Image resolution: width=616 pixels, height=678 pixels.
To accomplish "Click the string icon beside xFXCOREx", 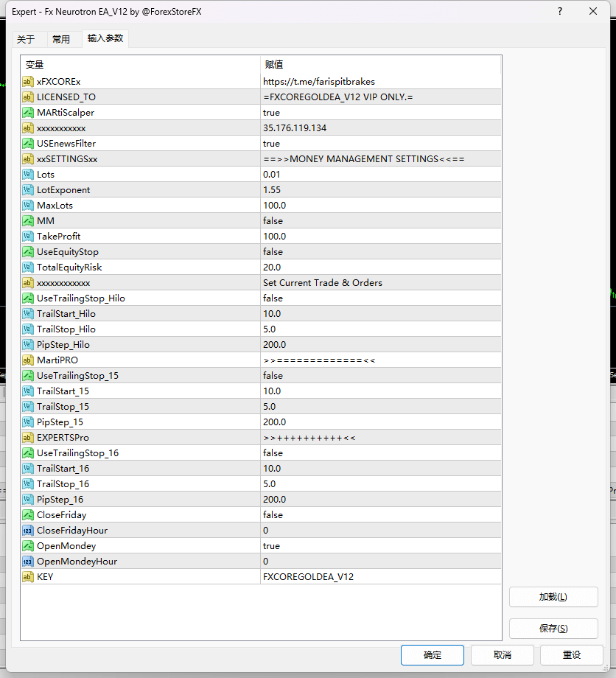I will (27, 82).
